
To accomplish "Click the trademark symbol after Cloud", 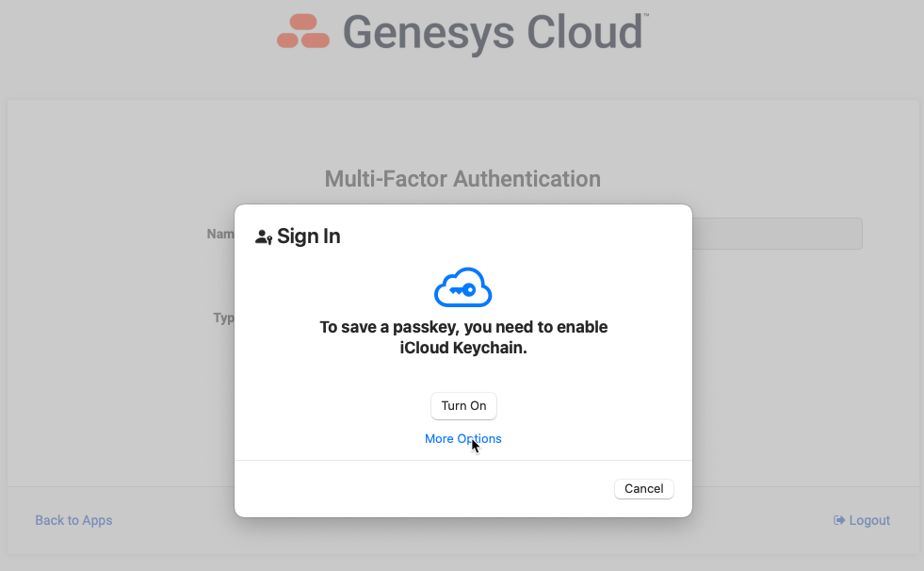I will pyautogui.click(x=645, y=16).
